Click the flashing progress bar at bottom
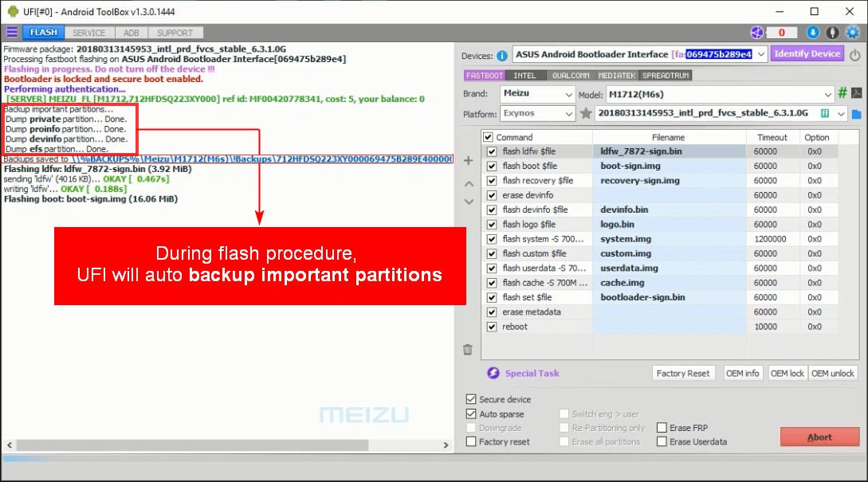 434,458
